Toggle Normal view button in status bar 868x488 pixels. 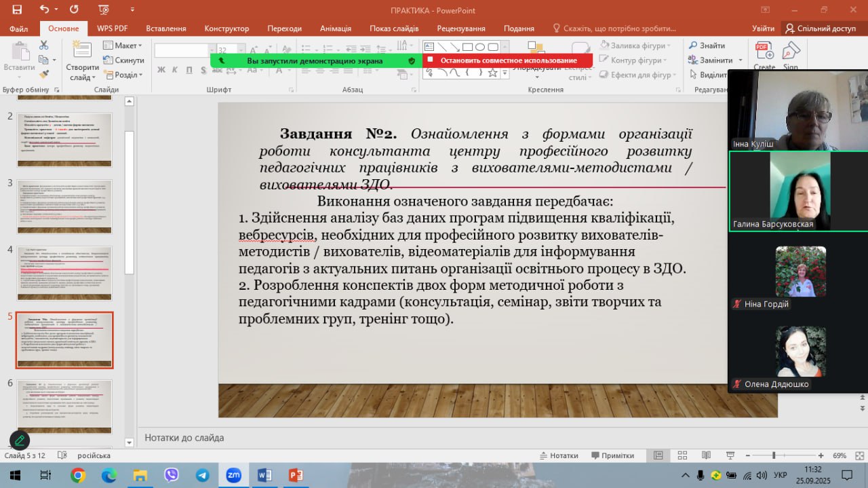656,455
